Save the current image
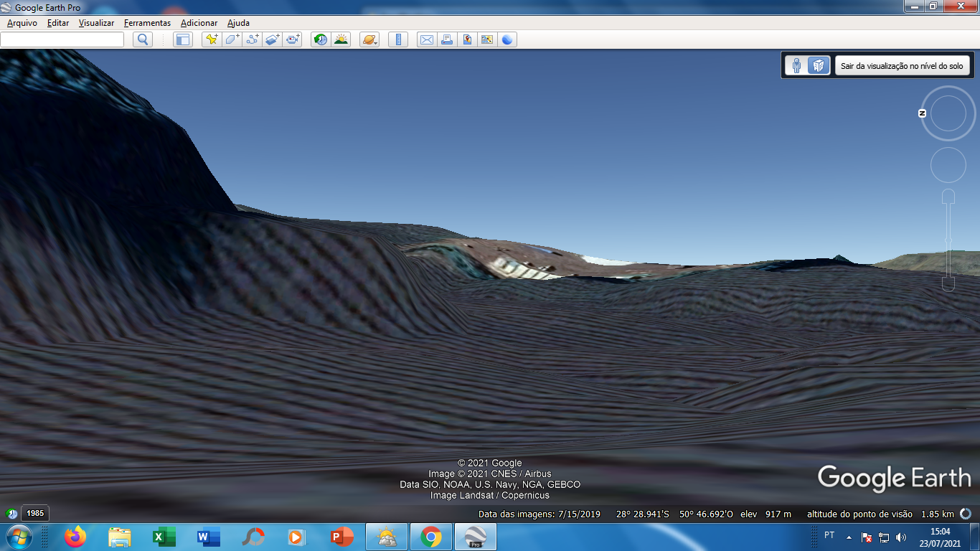 click(467, 39)
